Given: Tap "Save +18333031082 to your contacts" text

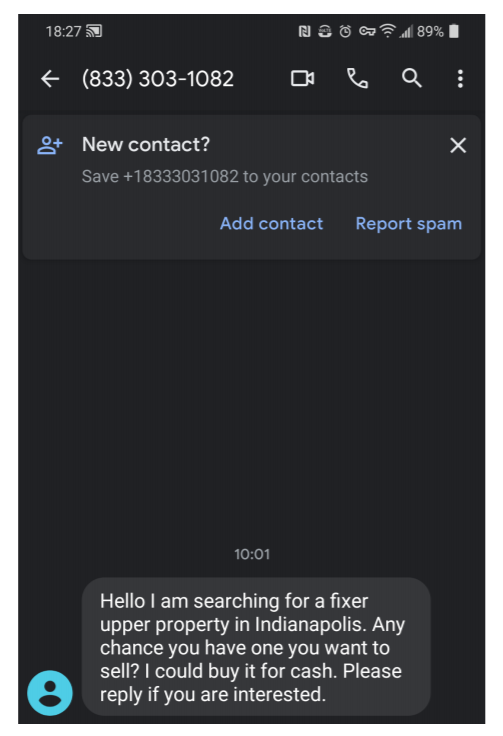Looking at the screenshot, I should tap(225, 176).
